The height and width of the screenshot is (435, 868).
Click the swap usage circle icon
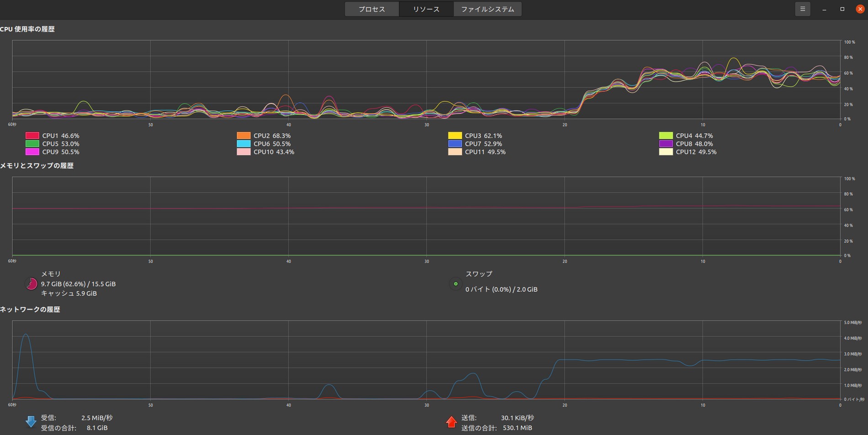455,284
